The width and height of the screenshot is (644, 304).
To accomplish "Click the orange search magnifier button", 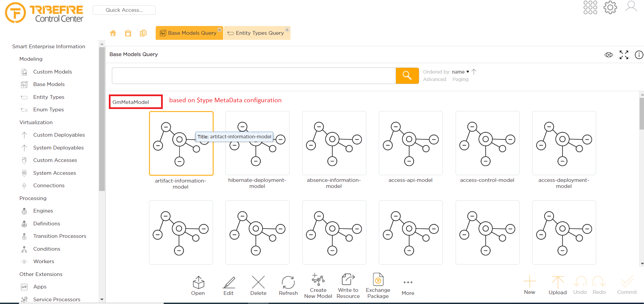I will click(x=407, y=76).
